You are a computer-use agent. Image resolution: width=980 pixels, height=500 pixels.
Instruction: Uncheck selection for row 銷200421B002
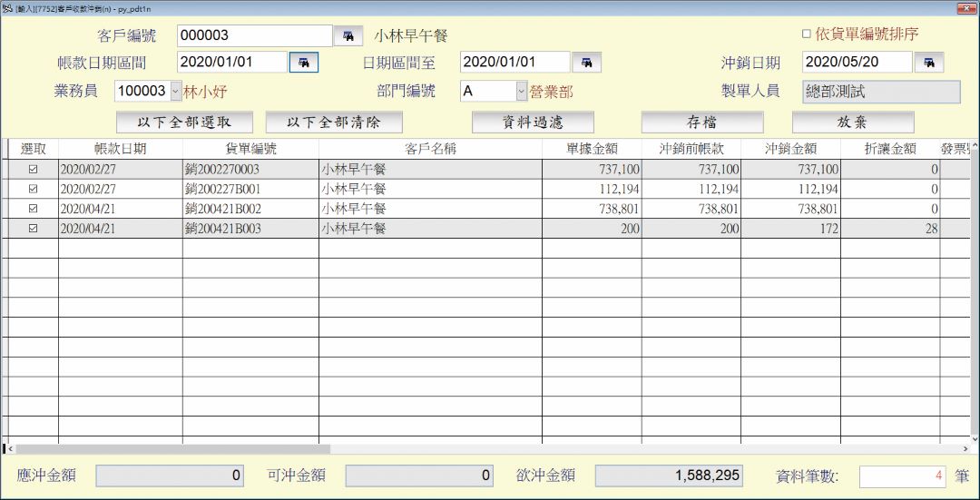pyautogui.click(x=34, y=209)
